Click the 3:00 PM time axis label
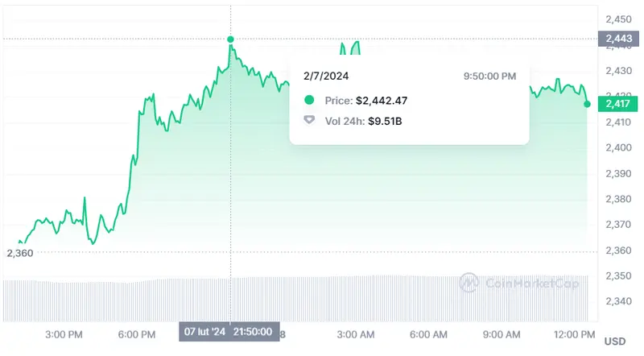 click(64, 333)
